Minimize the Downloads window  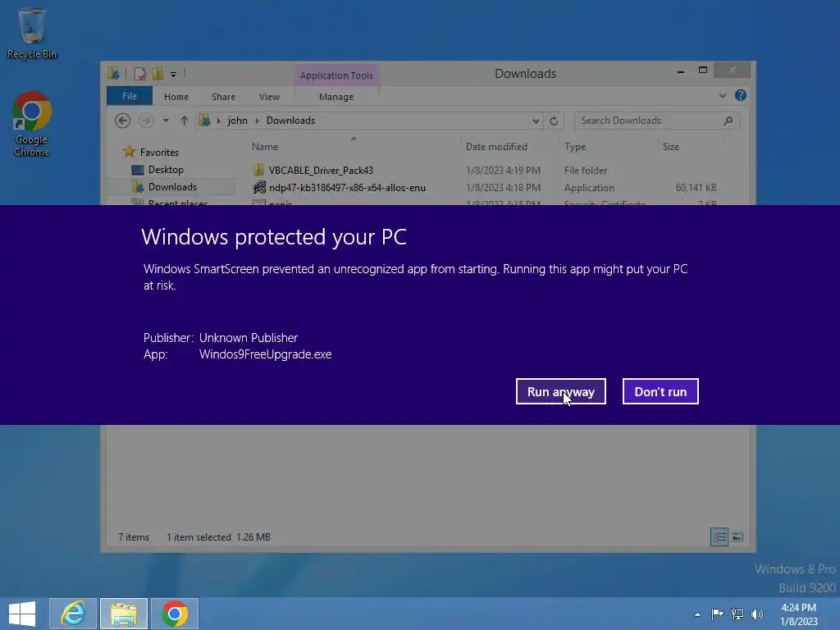pos(680,71)
